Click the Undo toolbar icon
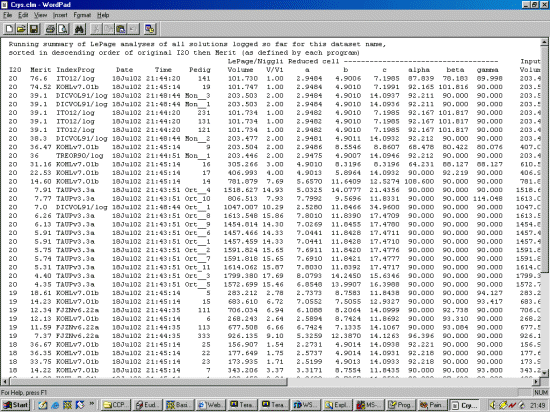The width and height of the screenshot is (550, 412). pos(133,29)
